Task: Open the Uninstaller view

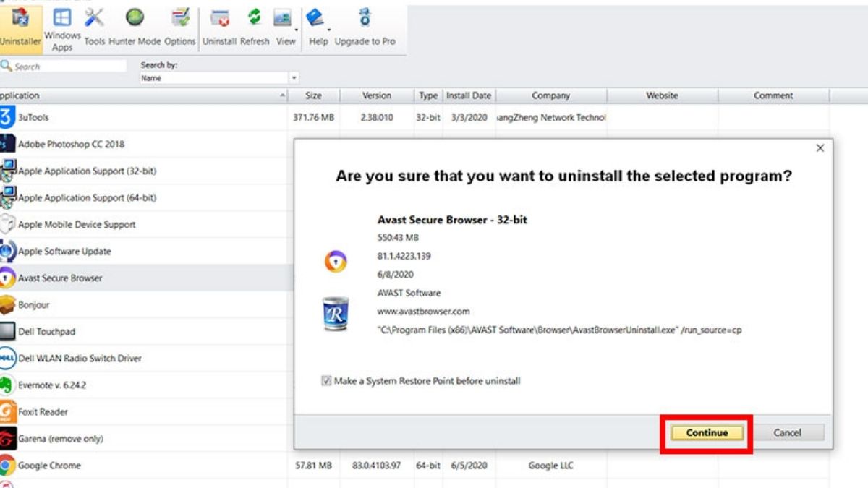Action: pyautogui.click(x=20, y=29)
